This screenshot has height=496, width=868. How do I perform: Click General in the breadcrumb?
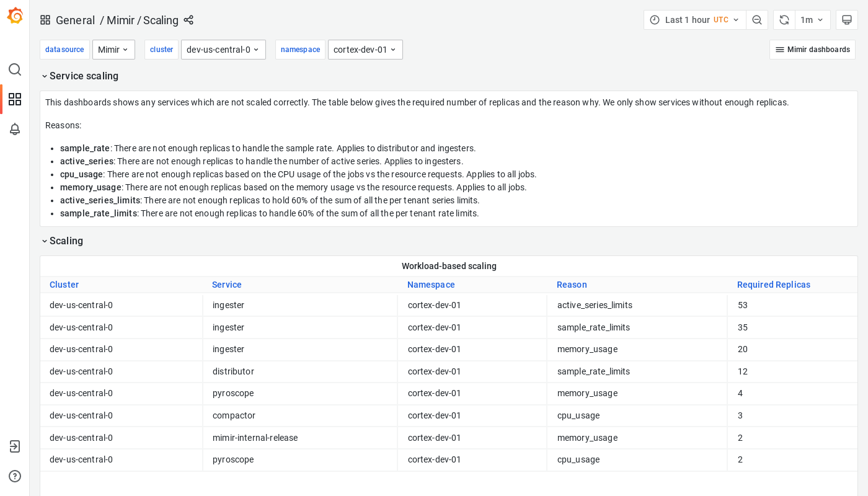point(75,20)
